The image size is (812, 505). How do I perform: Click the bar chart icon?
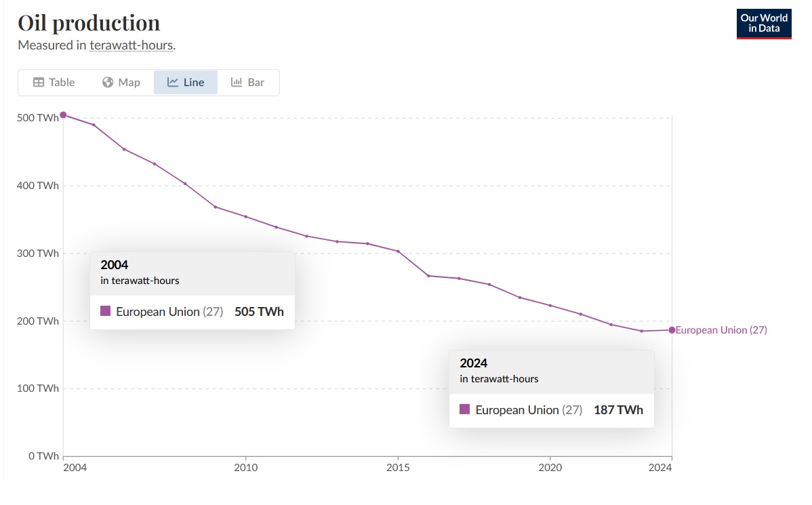(236, 82)
